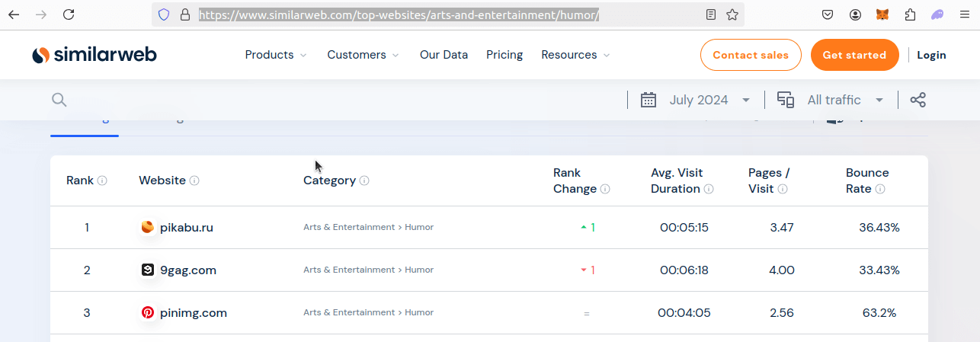Expand the Customers menu

(x=363, y=55)
